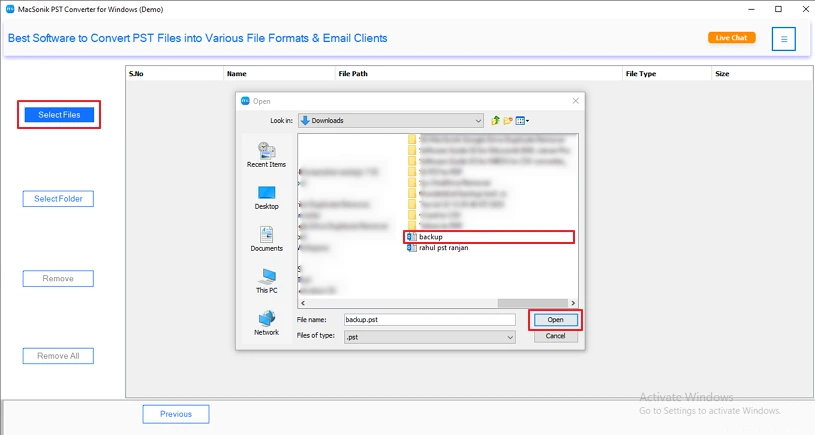
Task: Go up one folder level icon
Action: 495,121
